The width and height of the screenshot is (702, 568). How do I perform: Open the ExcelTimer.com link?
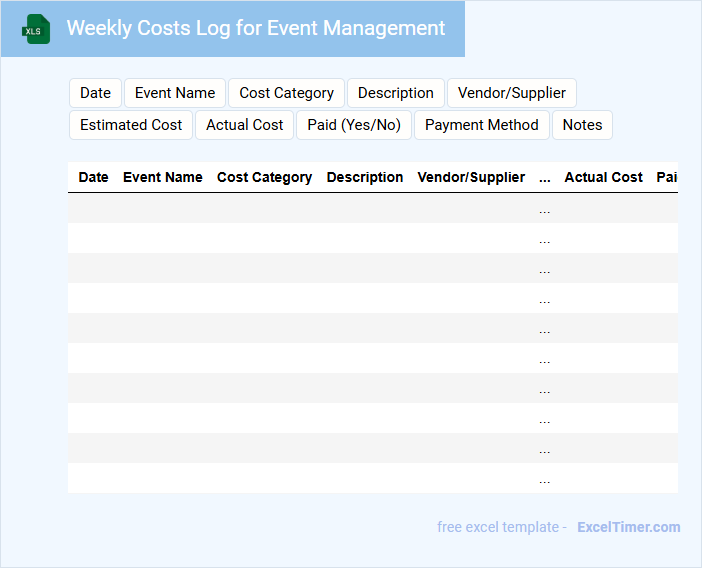628,527
